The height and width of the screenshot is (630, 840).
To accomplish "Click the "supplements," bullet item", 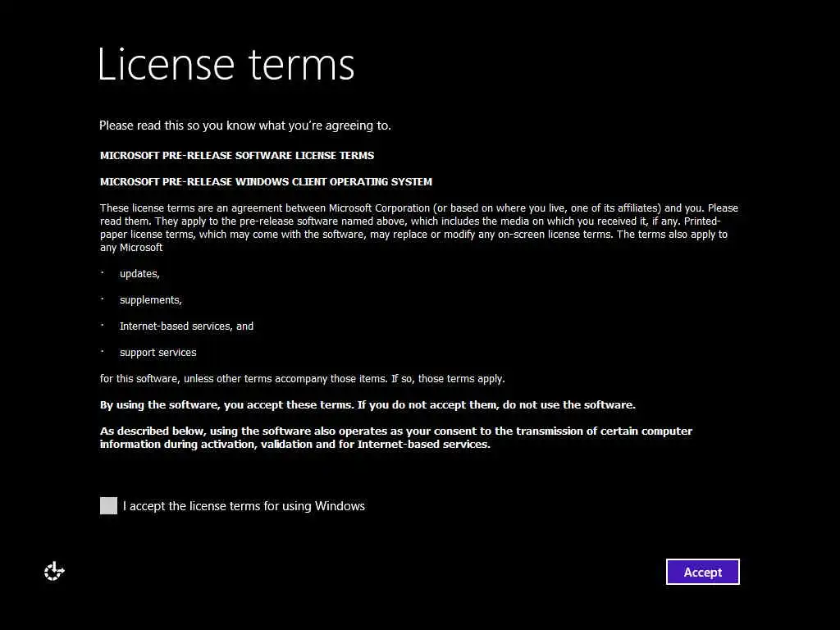I will click(151, 300).
